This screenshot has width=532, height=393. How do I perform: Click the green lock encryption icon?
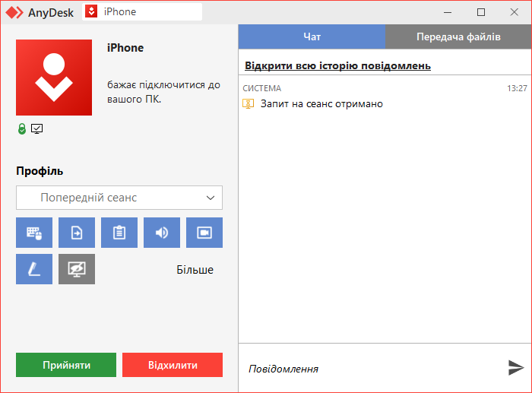point(22,129)
